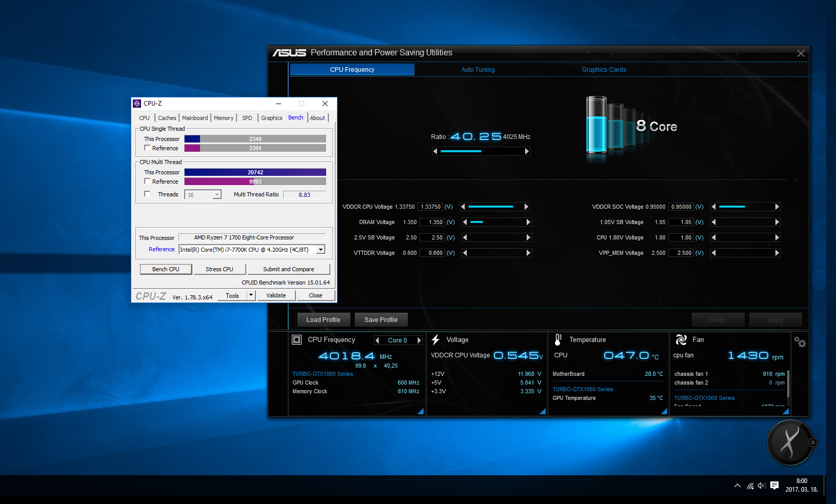Image resolution: width=836 pixels, height=504 pixels.
Task: Open the Graphics Cards tab in ASUS utility
Action: pyautogui.click(x=604, y=70)
